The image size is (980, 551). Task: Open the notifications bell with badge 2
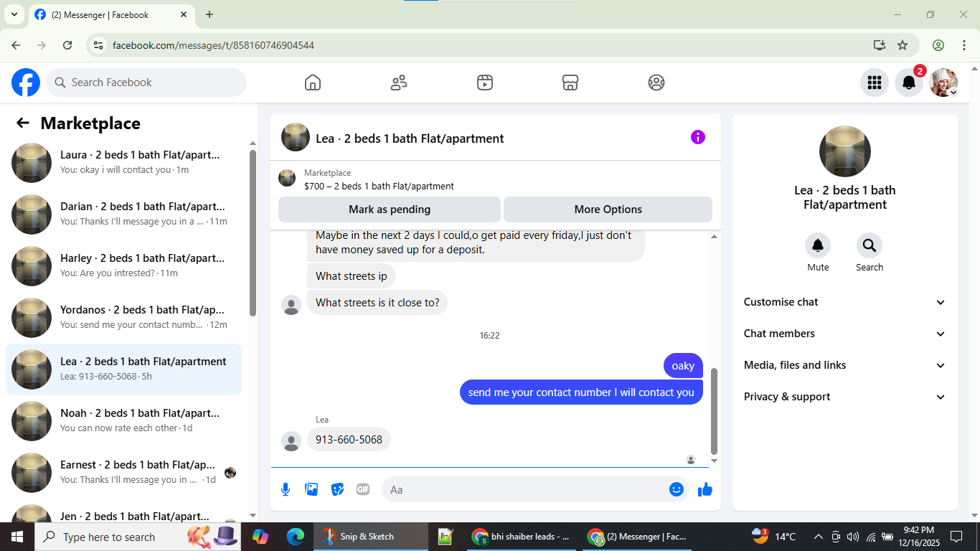tap(909, 83)
